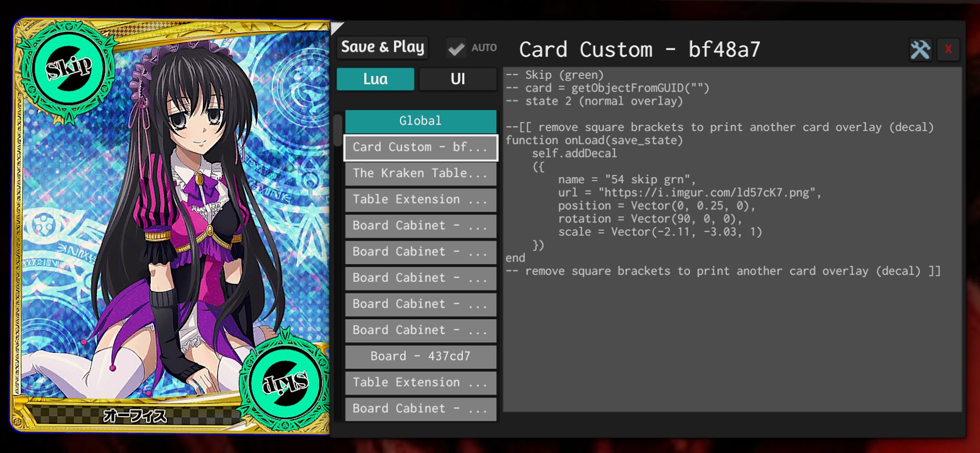Click the object list scrollbar handle
Viewport: 980px width, 453px height.
[338, 130]
